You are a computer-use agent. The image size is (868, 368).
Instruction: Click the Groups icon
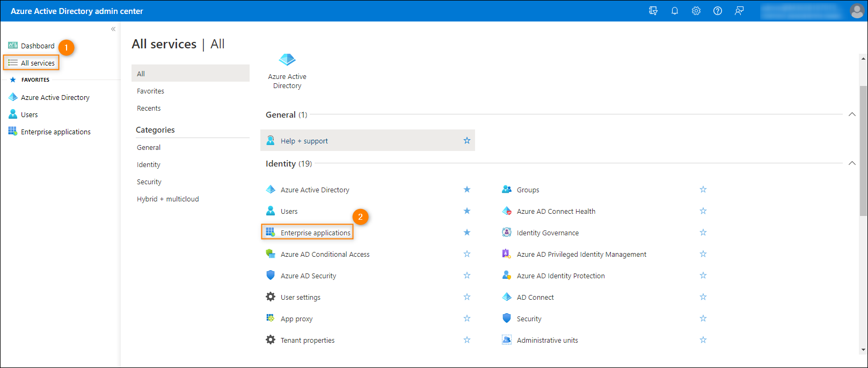pyautogui.click(x=507, y=189)
